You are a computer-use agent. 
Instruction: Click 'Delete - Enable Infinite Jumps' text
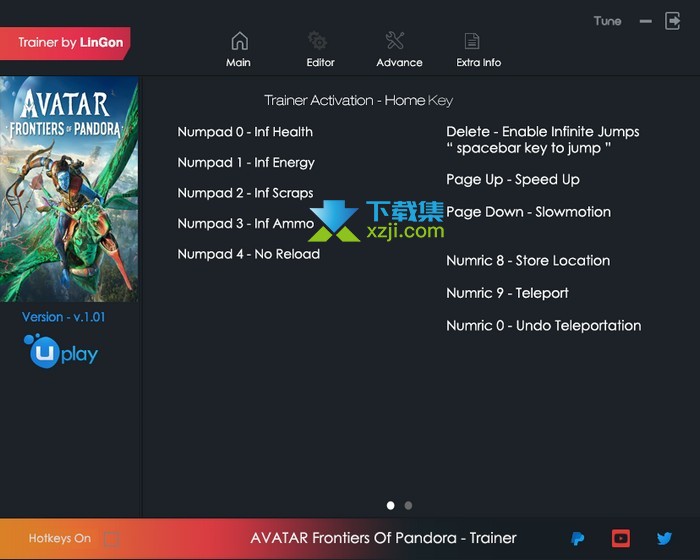[x=543, y=132]
